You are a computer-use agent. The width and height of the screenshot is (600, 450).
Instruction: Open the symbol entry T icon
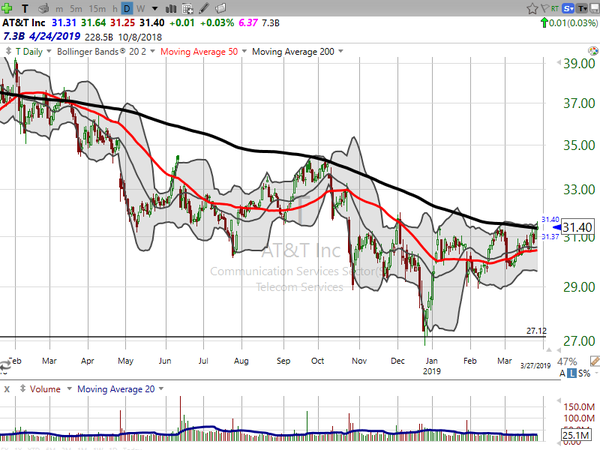(x=25, y=8)
